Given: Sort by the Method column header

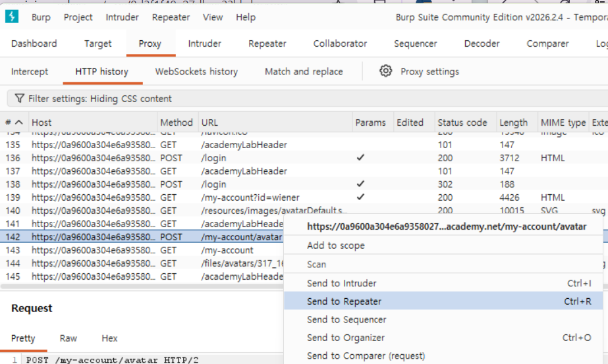Looking at the screenshot, I should click(x=177, y=122).
